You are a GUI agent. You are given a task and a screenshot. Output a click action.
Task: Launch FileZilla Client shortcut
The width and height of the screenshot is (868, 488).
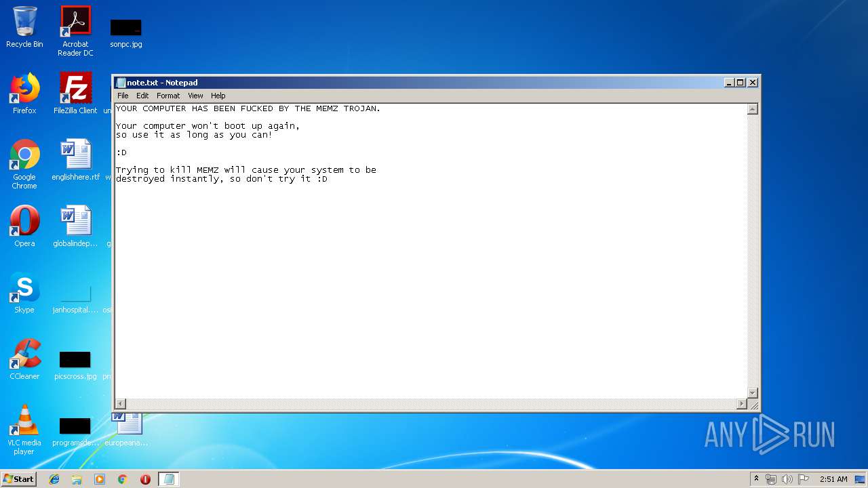pyautogui.click(x=75, y=94)
